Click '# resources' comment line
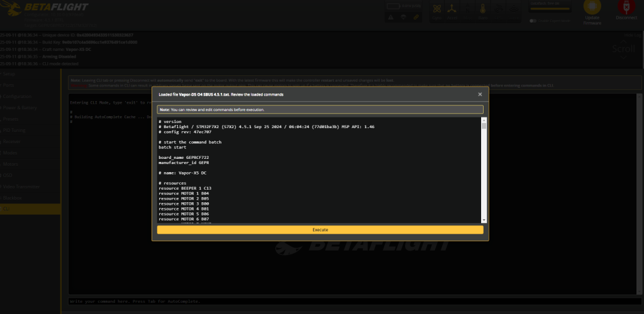The image size is (644, 314). point(172,183)
